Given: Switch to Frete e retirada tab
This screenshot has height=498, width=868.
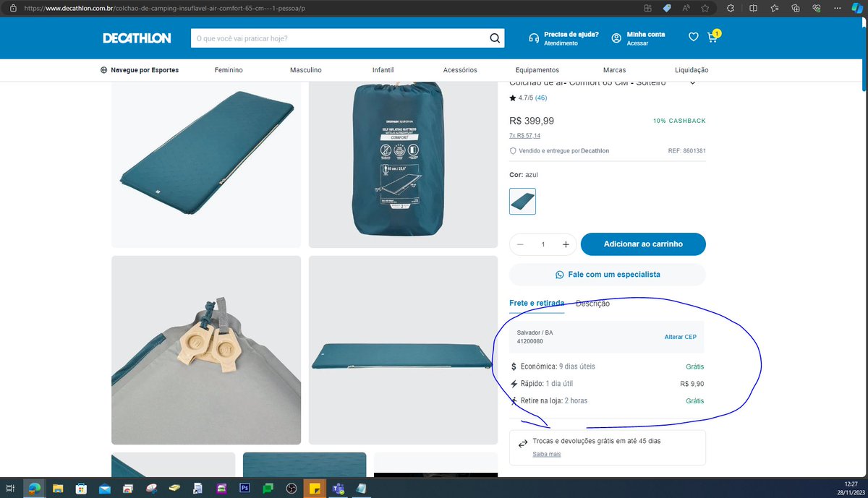Looking at the screenshot, I should [x=537, y=303].
